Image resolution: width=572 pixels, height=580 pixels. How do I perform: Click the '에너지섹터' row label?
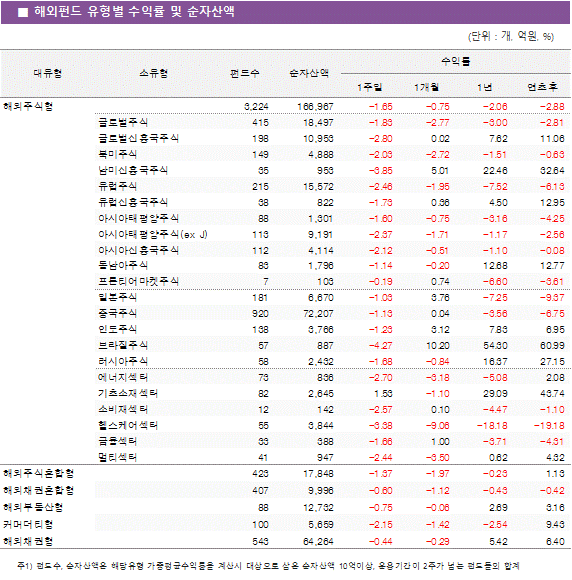tap(123, 377)
